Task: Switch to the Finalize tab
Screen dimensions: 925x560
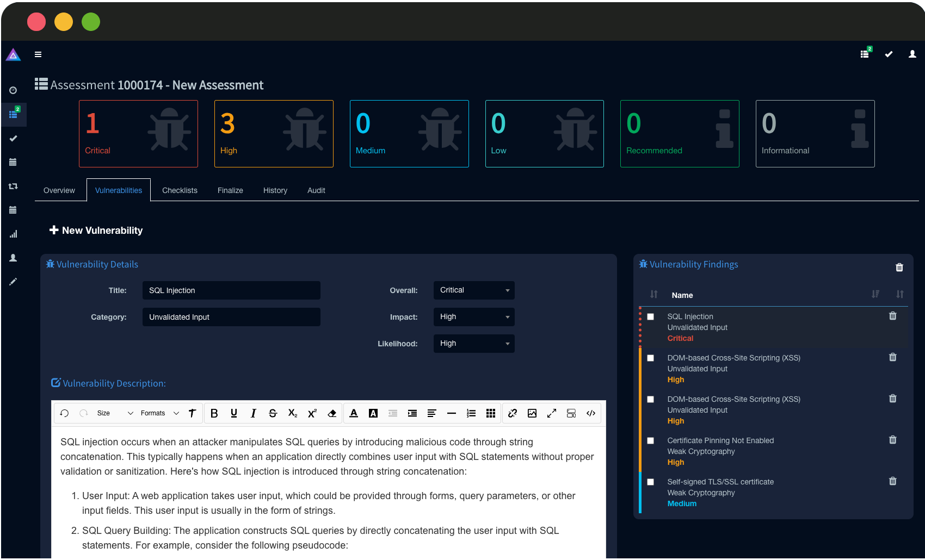Action: click(230, 190)
